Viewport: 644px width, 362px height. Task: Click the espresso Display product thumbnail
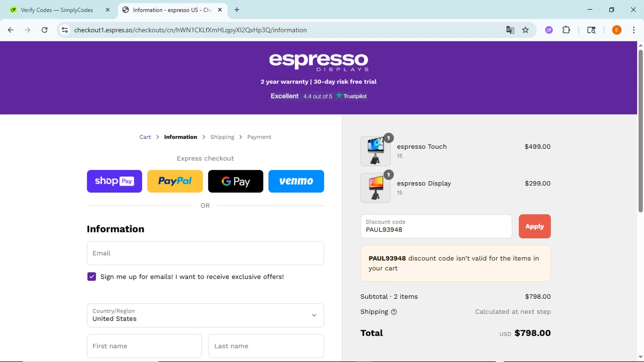pyautogui.click(x=375, y=188)
